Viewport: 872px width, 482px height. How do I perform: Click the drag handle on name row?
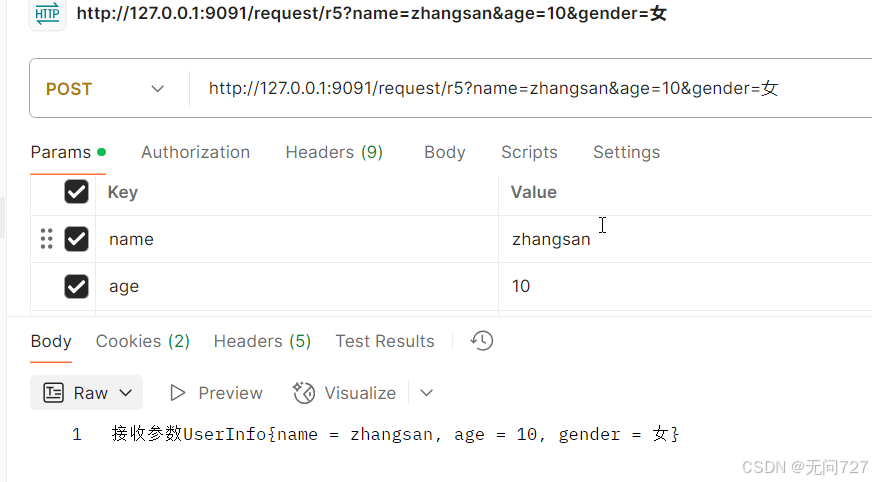[x=47, y=239]
